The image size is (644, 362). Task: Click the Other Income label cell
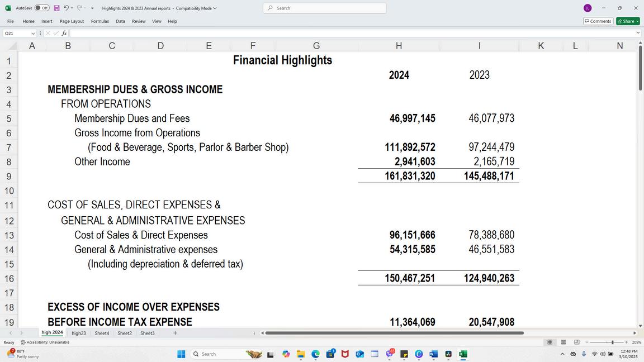(102, 161)
